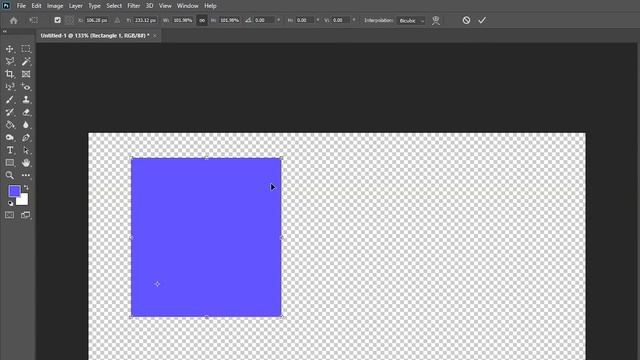Cancel the transform

(466, 20)
